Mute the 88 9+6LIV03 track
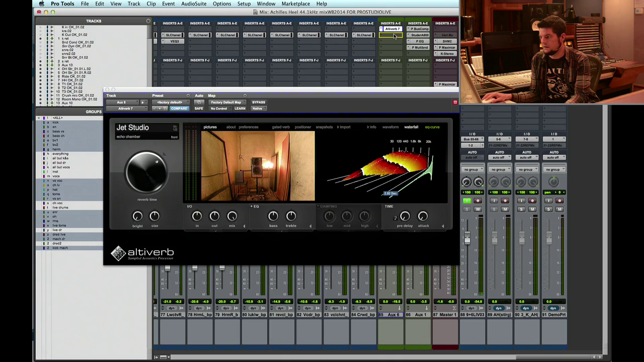Screen dimensions: 644x362 click(477, 209)
